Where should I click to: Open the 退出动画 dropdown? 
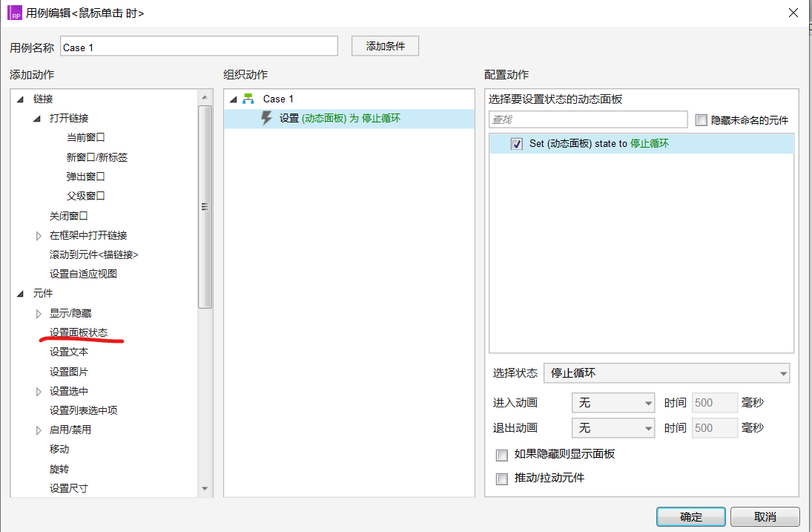coord(613,428)
